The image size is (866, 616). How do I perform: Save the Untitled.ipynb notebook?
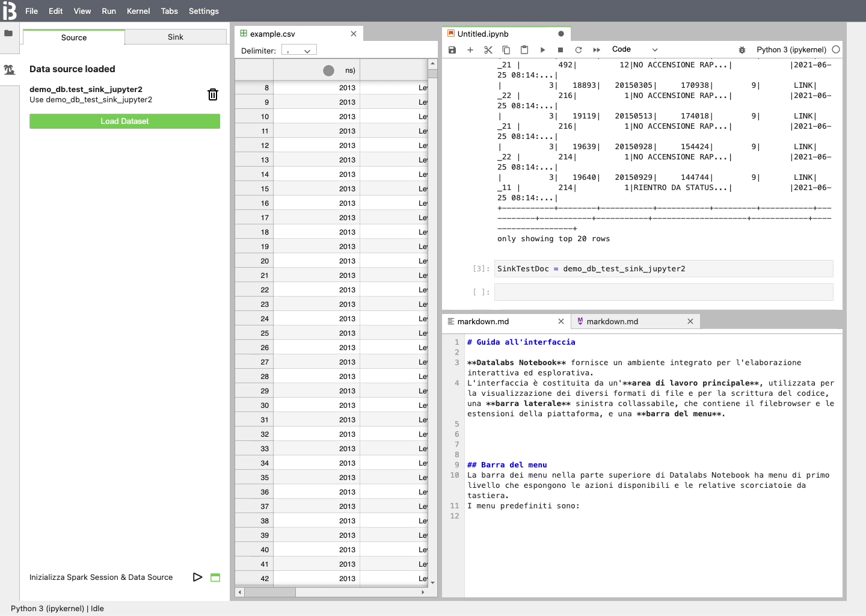coord(452,49)
